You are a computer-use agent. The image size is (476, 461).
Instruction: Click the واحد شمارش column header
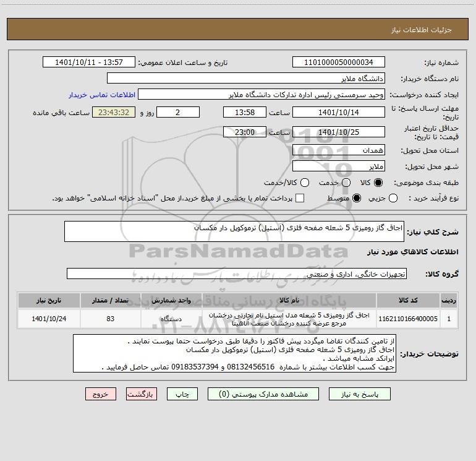[x=171, y=300]
